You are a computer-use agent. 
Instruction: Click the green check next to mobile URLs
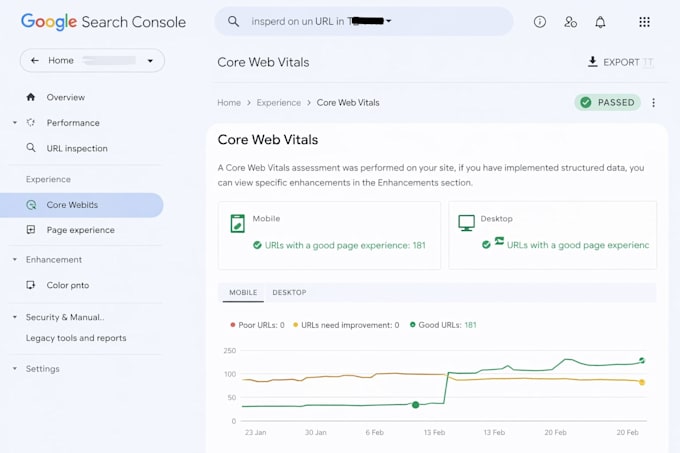click(x=257, y=245)
